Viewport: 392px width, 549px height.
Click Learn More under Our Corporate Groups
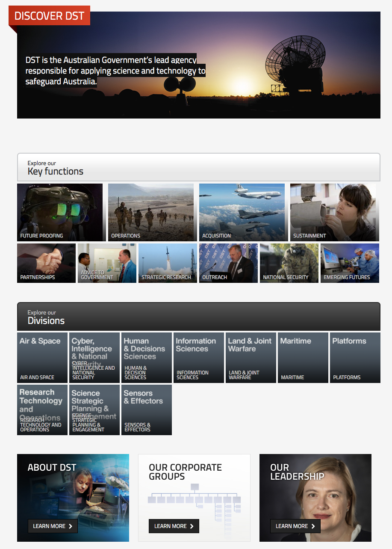pyautogui.click(x=174, y=526)
